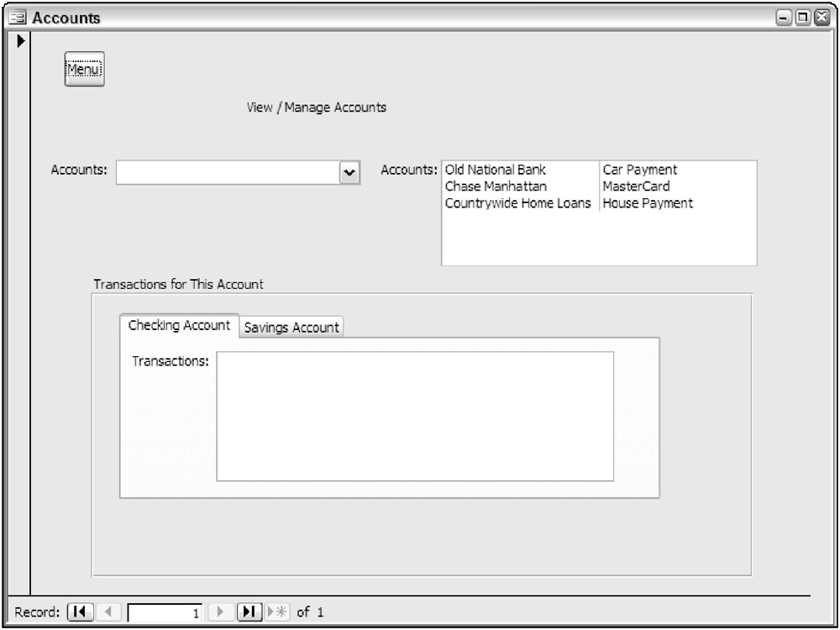
Task: Select Old National Bank in accounts list
Action: 496,171
